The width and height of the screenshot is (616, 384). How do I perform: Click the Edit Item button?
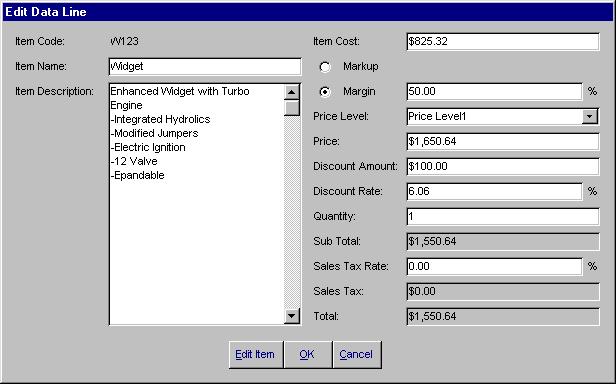256,355
